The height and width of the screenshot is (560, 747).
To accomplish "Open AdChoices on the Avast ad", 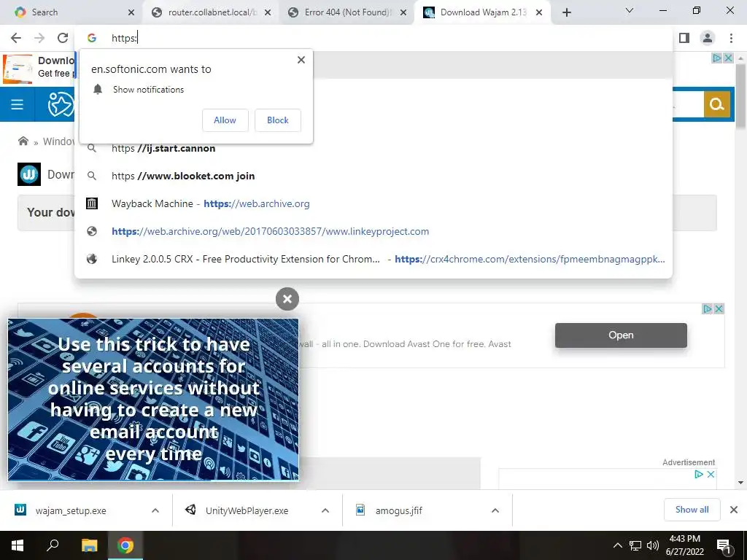I will (x=708, y=308).
